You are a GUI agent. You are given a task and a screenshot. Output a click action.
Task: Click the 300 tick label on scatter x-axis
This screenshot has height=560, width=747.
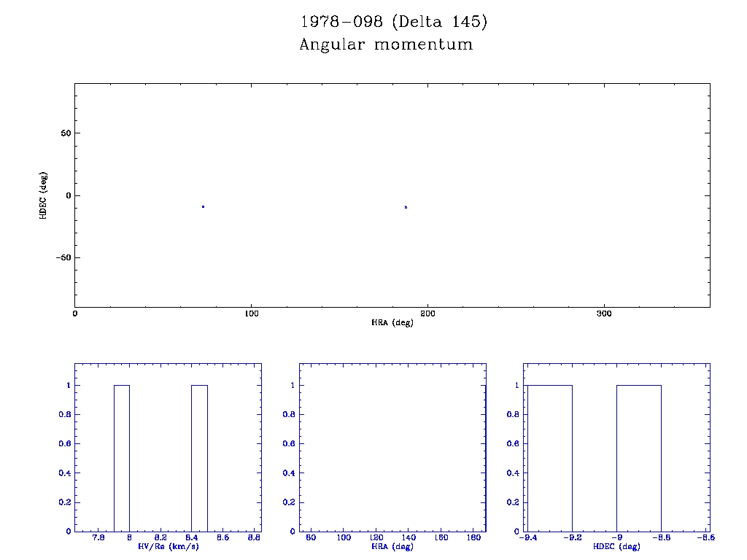(604, 314)
